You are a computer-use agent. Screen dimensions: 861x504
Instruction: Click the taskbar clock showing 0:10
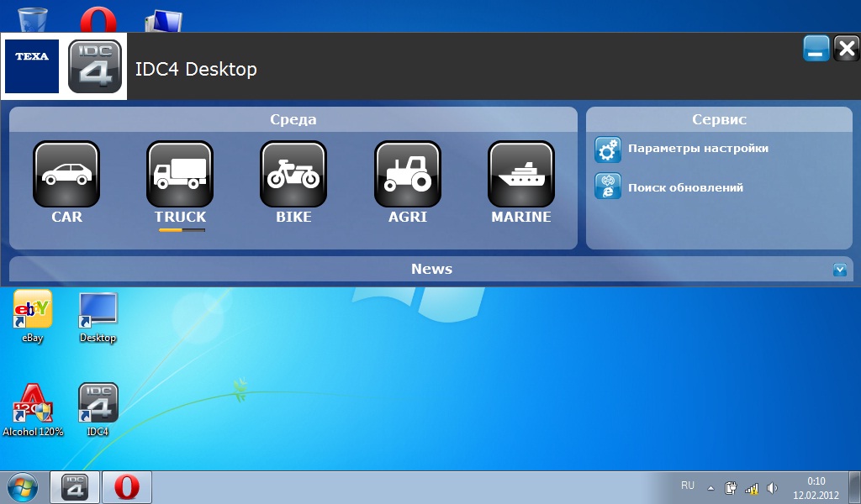click(x=816, y=487)
